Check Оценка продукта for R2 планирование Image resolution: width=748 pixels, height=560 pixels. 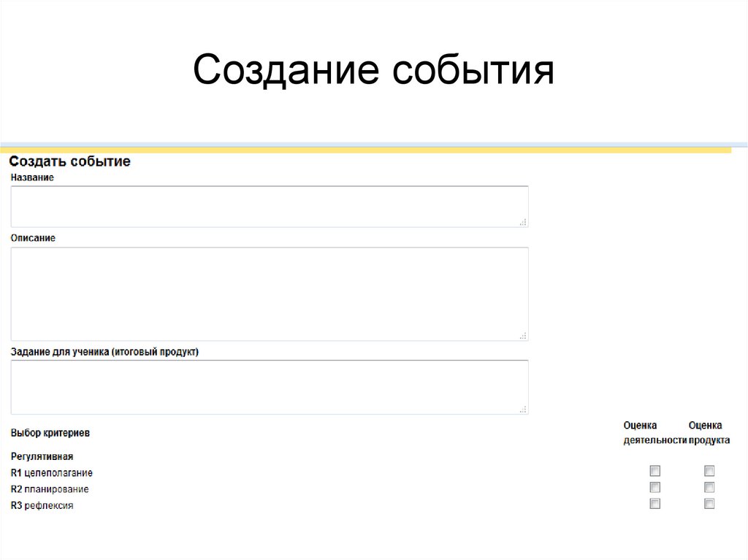(708, 487)
